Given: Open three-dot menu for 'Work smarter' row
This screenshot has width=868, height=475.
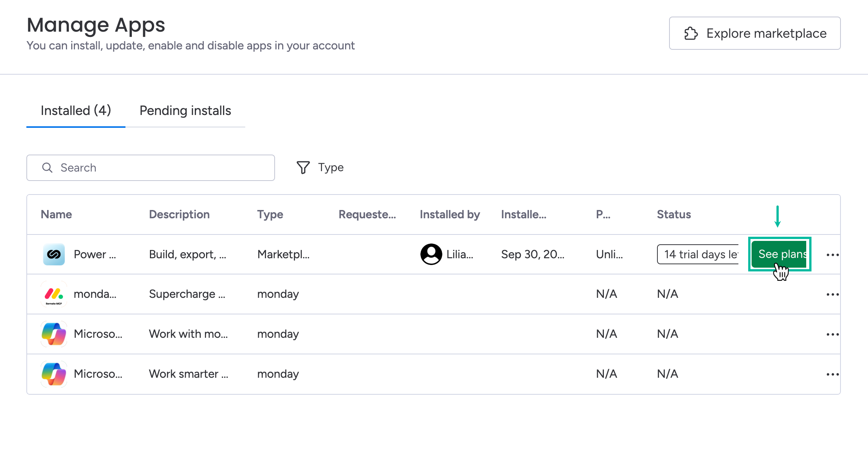Looking at the screenshot, I should click(x=832, y=374).
